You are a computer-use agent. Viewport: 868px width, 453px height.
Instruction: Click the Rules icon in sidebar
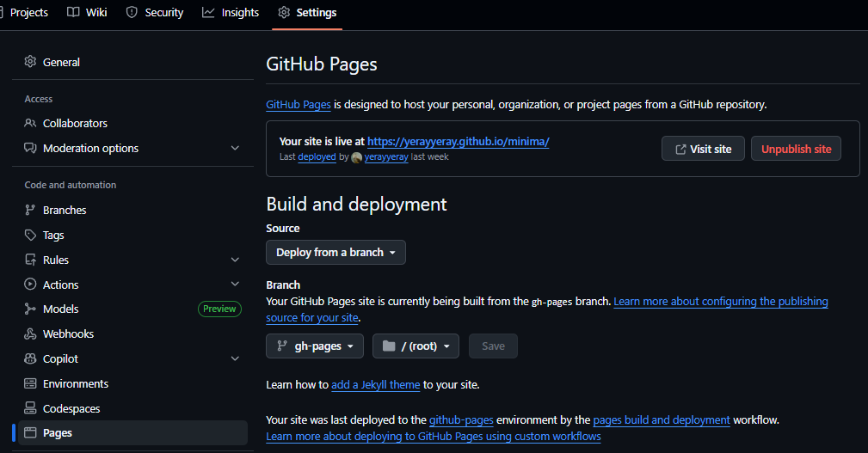click(30, 260)
